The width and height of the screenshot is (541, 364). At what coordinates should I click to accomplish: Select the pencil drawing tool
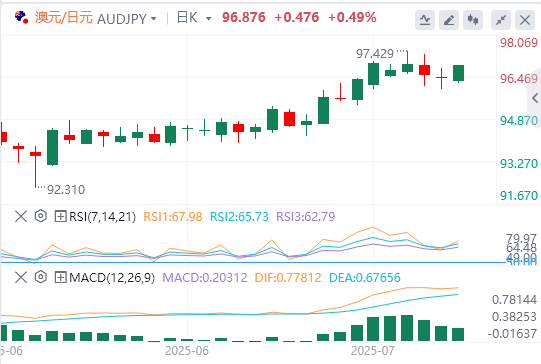[x=449, y=20]
